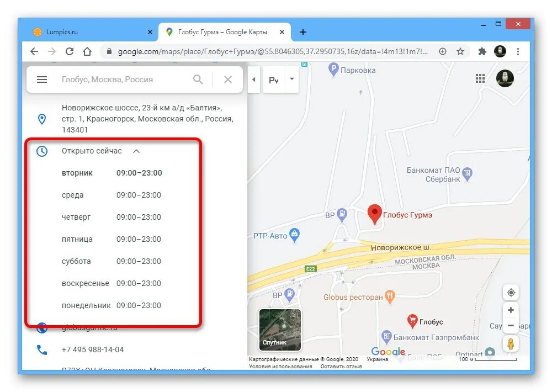This screenshot has height=392, width=552.
Task: Click the суббота hours row
Action: (112, 261)
